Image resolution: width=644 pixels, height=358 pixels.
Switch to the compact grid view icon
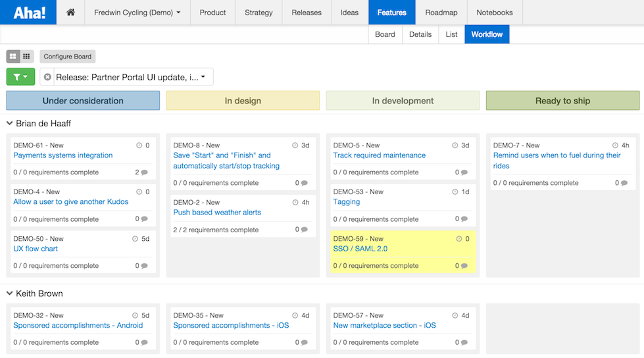[26, 57]
